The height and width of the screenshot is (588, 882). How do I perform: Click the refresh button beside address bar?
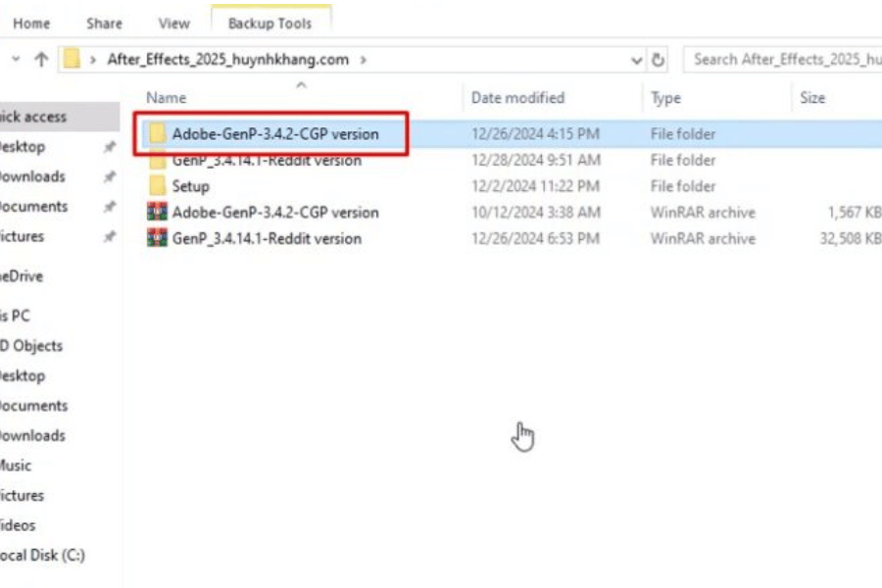coord(659,60)
